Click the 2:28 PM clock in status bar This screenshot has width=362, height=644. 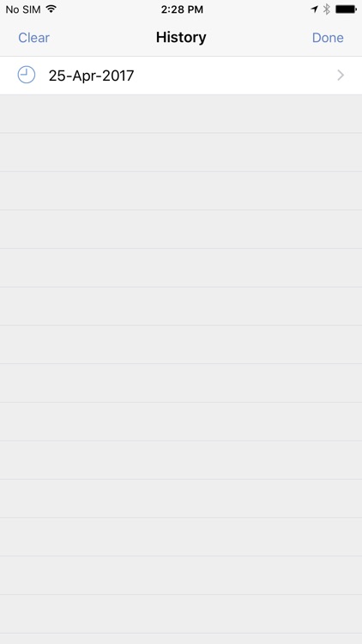click(x=182, y=9)
